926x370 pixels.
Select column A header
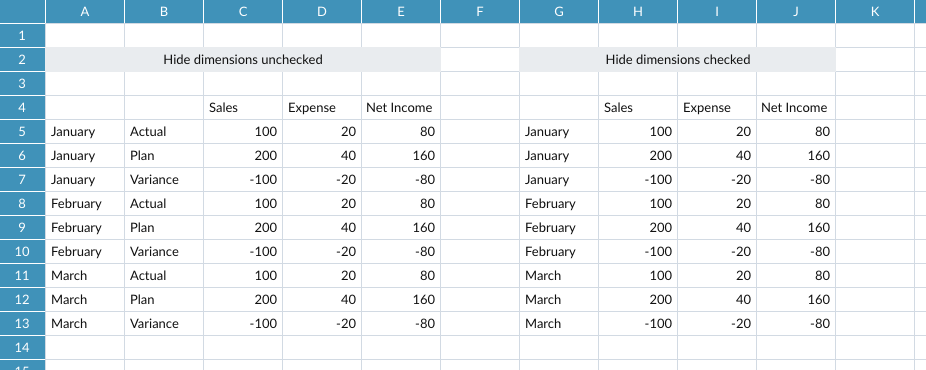point(85,11)
